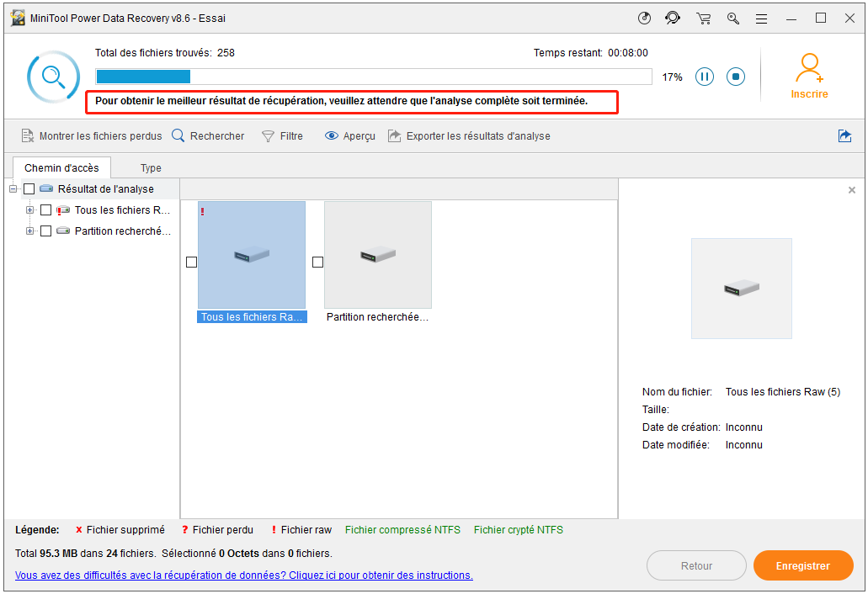This screenshot has width=868, height=594.
Task: Click the scan progress bar
Action: point(374,77)
